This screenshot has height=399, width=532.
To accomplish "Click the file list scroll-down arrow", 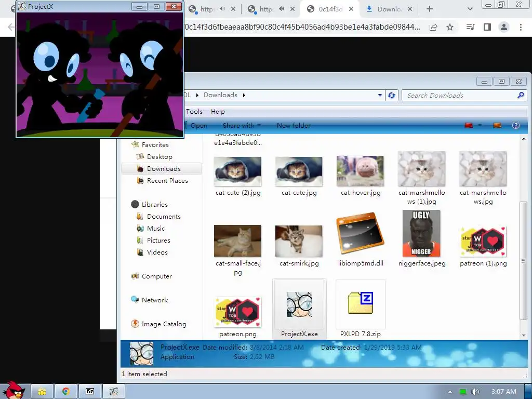I will 524,335.
